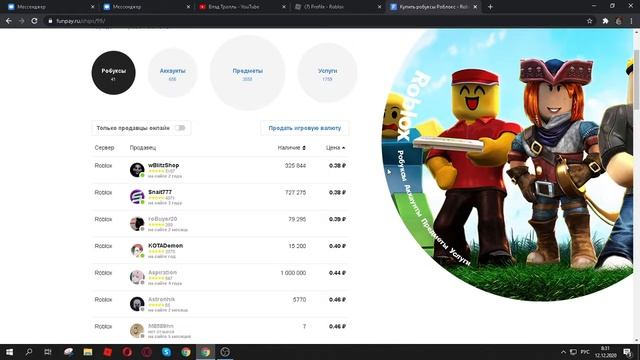640x360 pixels.
Task: Click the 727 275 stock amount
Action: pyautogui.click(x=295, y=193)
